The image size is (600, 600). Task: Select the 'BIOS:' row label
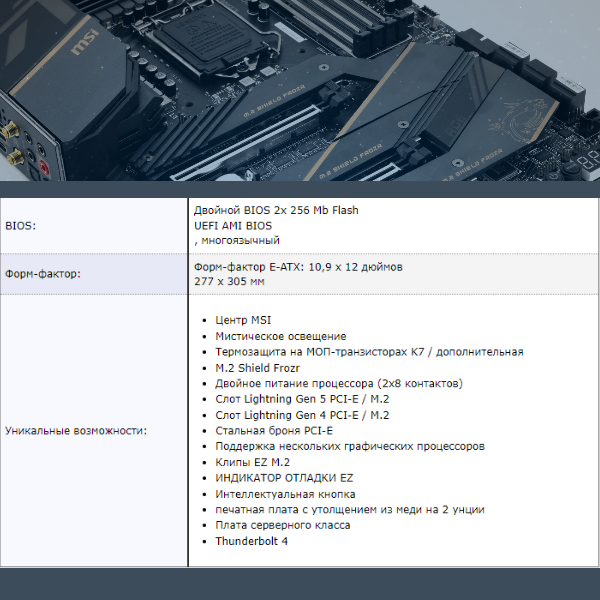(x=20, y=226)
